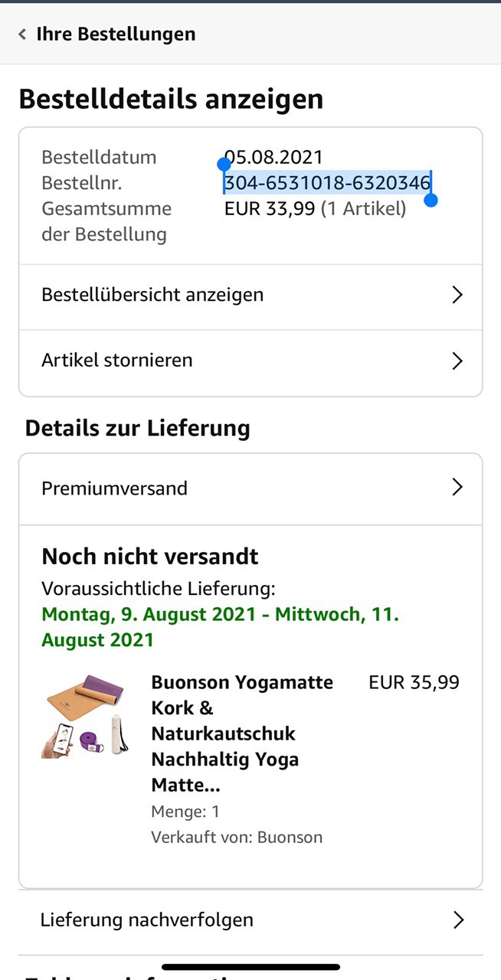Tap the left text selection handle
The width and height of the screenshot is (501, 980).
pos(224,165)
